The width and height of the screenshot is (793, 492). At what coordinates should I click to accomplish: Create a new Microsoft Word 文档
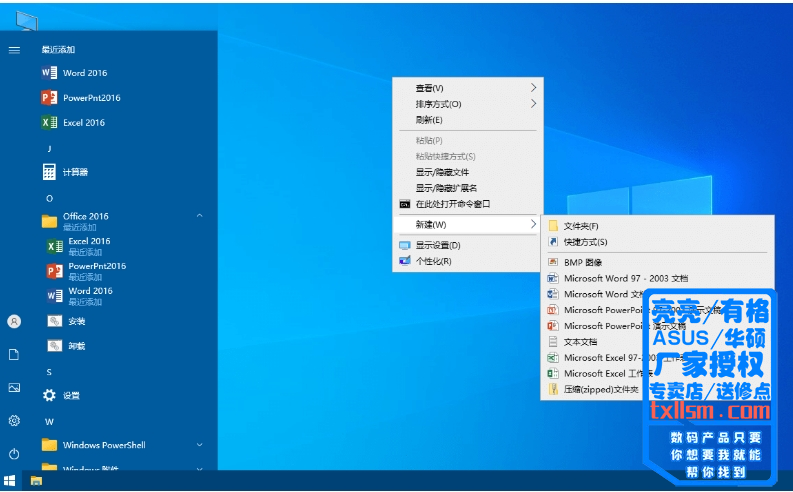(657, 294)
